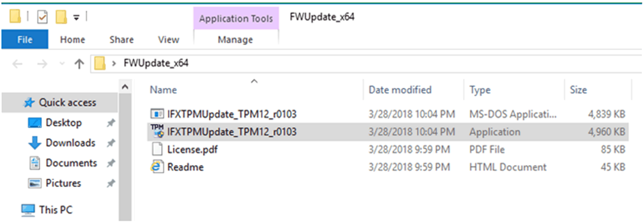This screenshot has width=644, height=223.
Task: Open the TPM Application file icon
Action: coord(157,131)
